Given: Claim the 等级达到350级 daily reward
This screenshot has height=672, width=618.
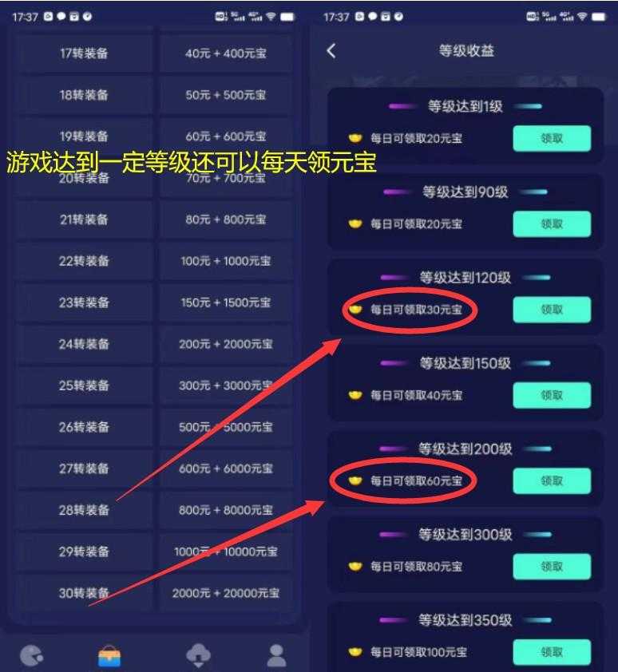Looking at the screenshot, I should pyautogui.click(x=552, y=652).
